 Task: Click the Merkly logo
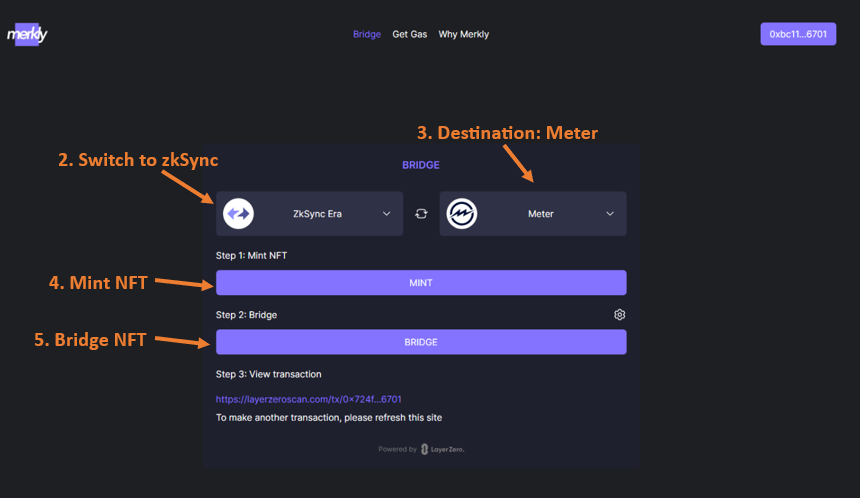tap(27, 35)
